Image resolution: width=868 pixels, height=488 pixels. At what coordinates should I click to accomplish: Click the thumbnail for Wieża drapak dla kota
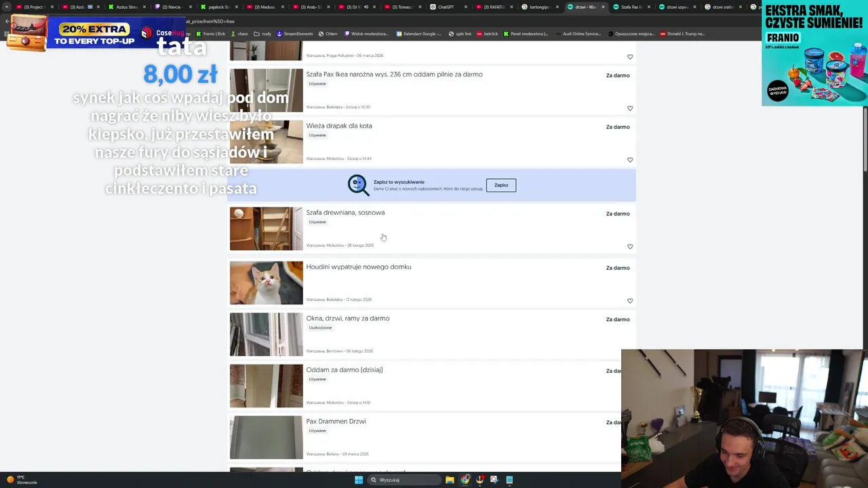point(267,142)
